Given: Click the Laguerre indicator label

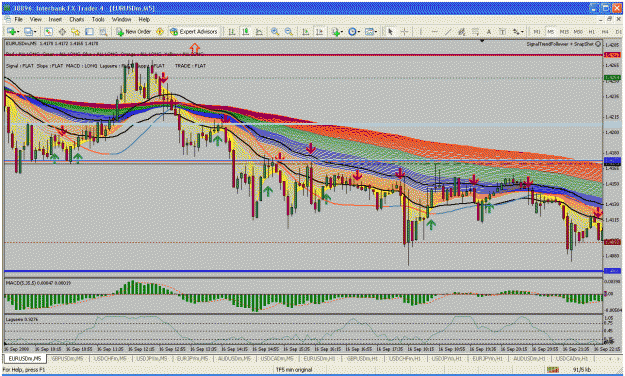Looking at the screenshot, I should (22, 319).
